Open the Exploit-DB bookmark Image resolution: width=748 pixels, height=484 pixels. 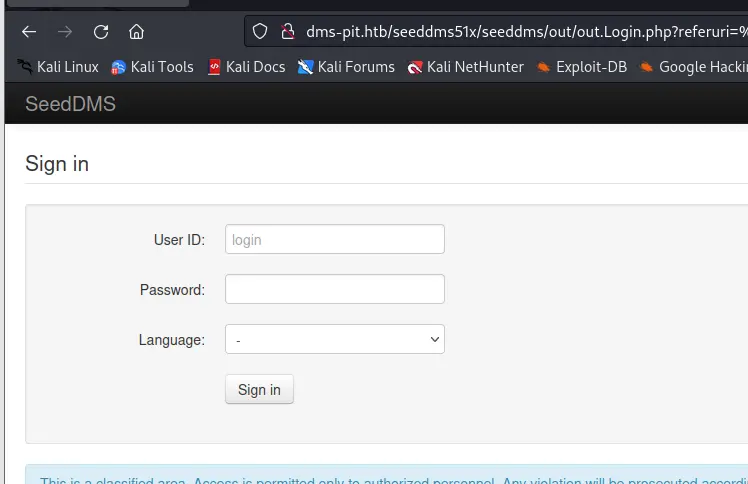[x=582, y=67]
